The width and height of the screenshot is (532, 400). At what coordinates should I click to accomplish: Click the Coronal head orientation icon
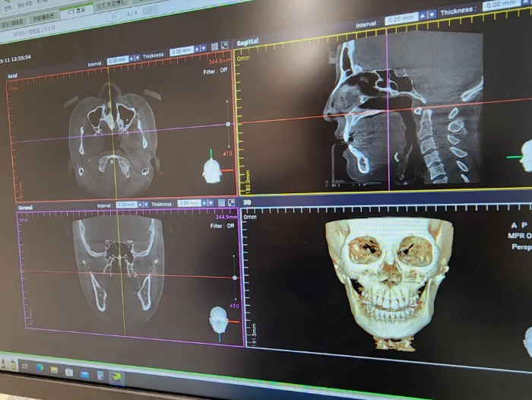click(x=218, y=319)
